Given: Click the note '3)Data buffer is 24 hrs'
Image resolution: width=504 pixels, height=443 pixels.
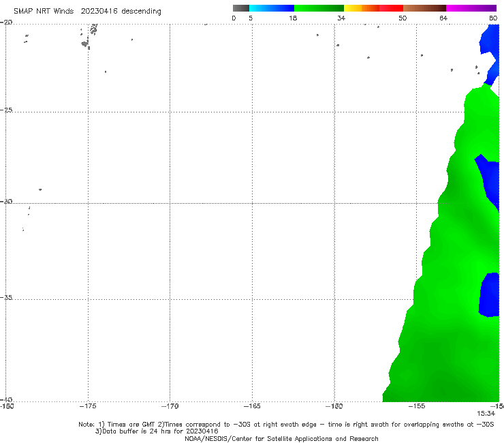Looking at the screenshot, I should [157, 431].
